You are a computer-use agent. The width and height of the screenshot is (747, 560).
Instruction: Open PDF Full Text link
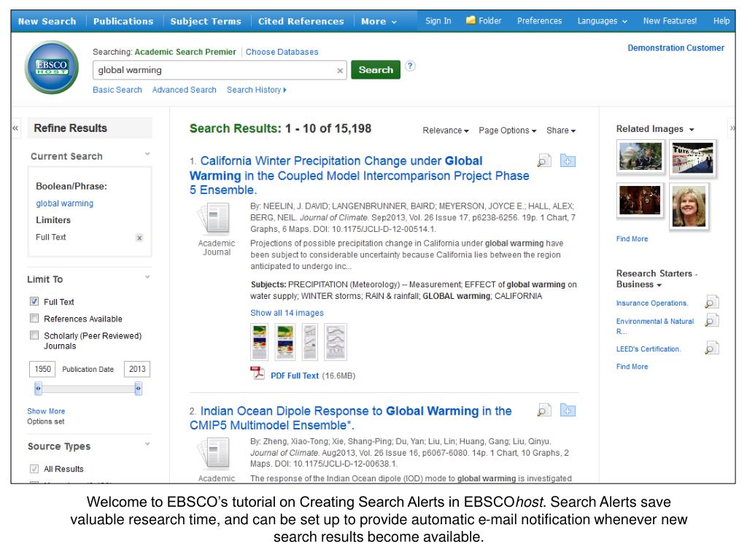coord(295,376)
